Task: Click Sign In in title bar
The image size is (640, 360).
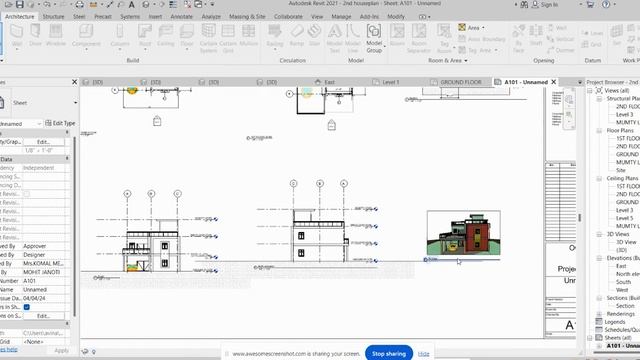Action: [x=544, y=4]
